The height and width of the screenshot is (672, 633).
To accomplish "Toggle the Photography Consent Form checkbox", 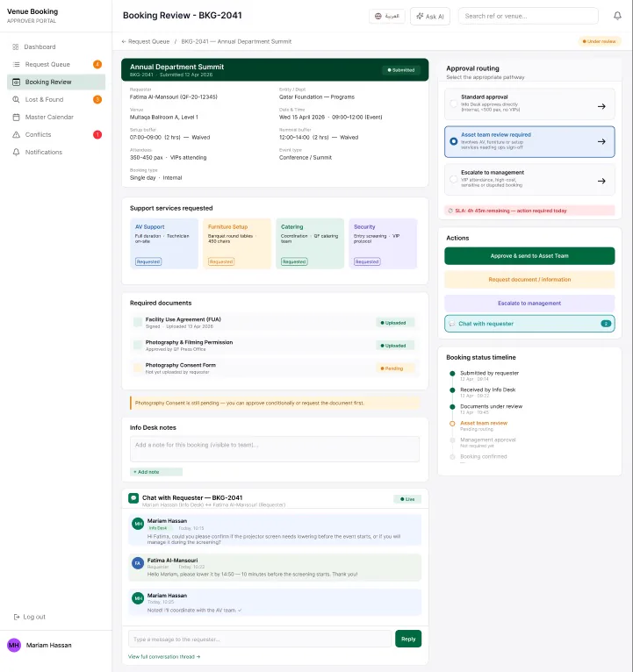I will (x=138, y=368).
